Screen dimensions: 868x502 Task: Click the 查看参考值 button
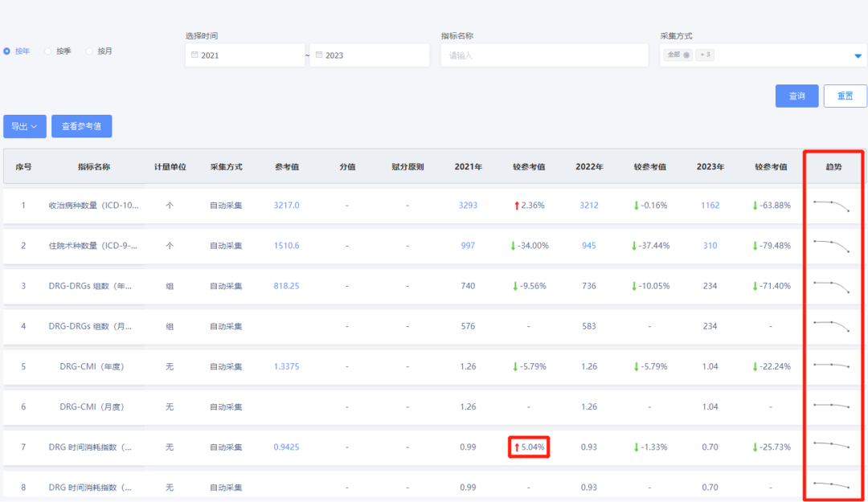point(81,126)
